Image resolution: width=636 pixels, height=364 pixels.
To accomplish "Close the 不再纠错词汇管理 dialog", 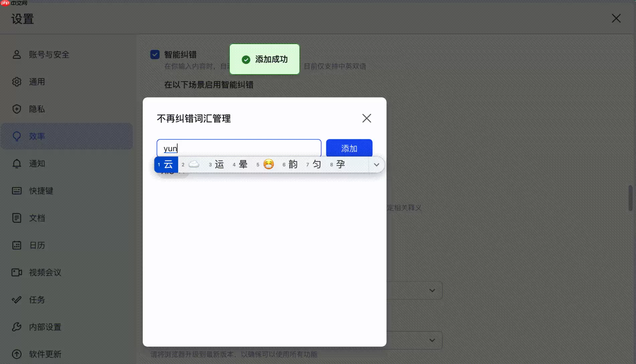I will pos(366,118).
